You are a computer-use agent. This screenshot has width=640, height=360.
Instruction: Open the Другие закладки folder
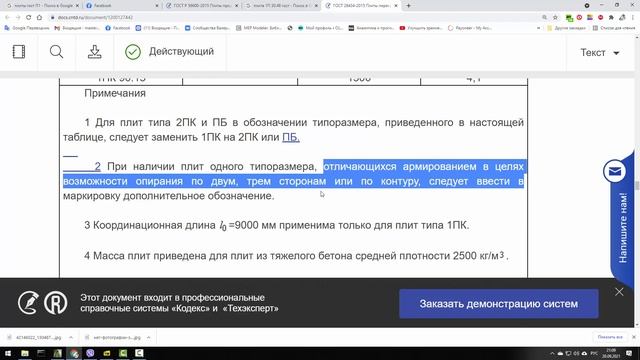coord(566,28)
